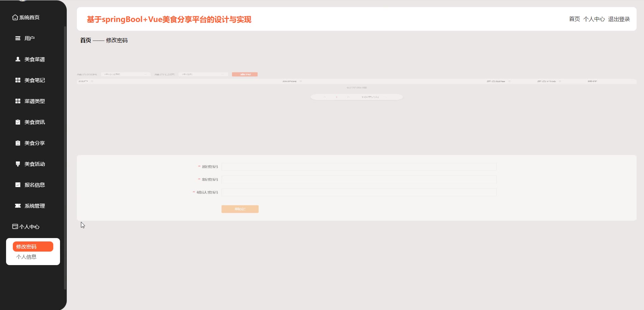This screenshot has height=310, width=644.
Task: Open the second faded filter dropdown
Action: coord(203,74)
